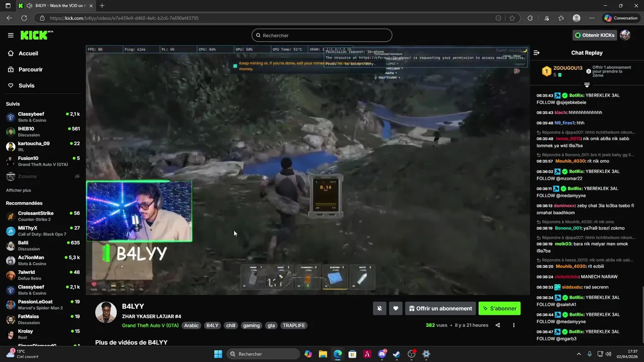
Task: Open browser profile avatar icon
Action: 577,18
